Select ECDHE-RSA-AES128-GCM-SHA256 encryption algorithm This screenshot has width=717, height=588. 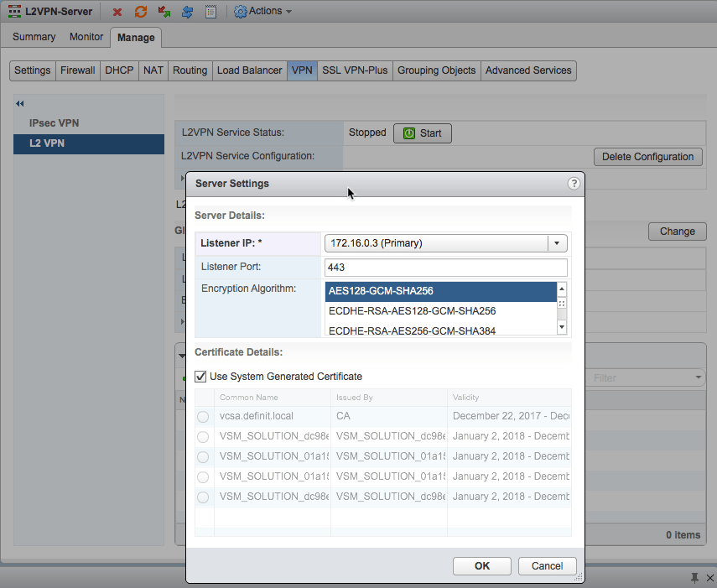[412, 311]
